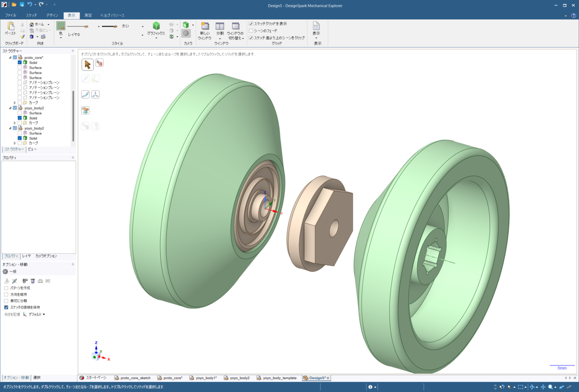
Task: Click the blue curved arrow move-along tool icon
Action: click(85, 95)
